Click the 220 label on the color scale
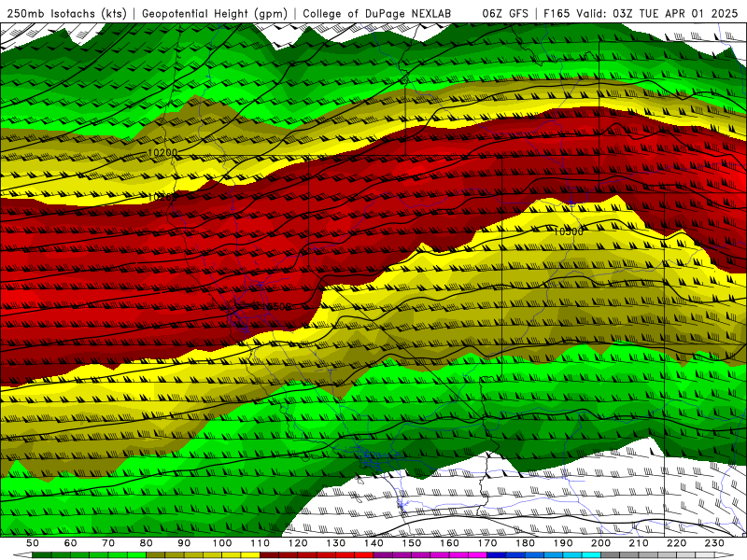Screen dimensions: 747x560 pos(676,543)
